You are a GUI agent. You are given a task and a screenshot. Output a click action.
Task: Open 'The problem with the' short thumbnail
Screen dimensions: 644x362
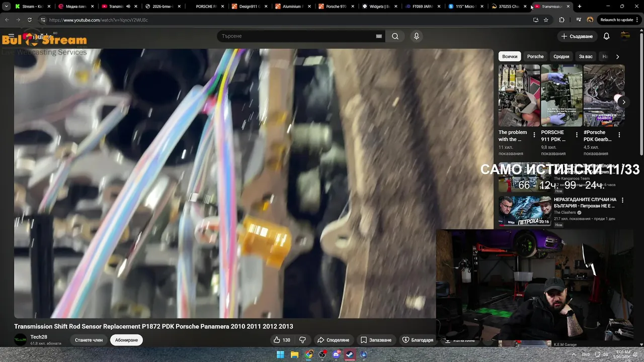tap(519, 96)
